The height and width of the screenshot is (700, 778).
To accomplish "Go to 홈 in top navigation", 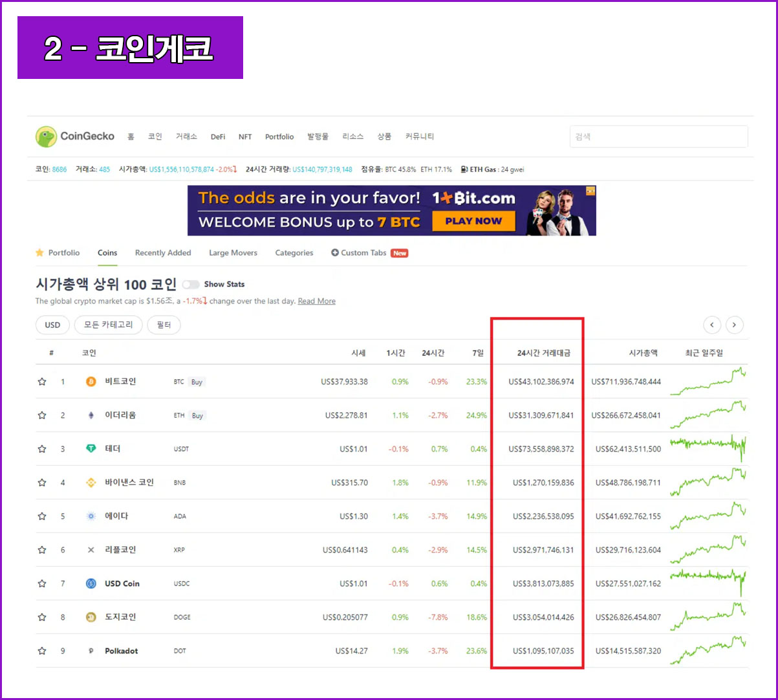I will point(131,137).
